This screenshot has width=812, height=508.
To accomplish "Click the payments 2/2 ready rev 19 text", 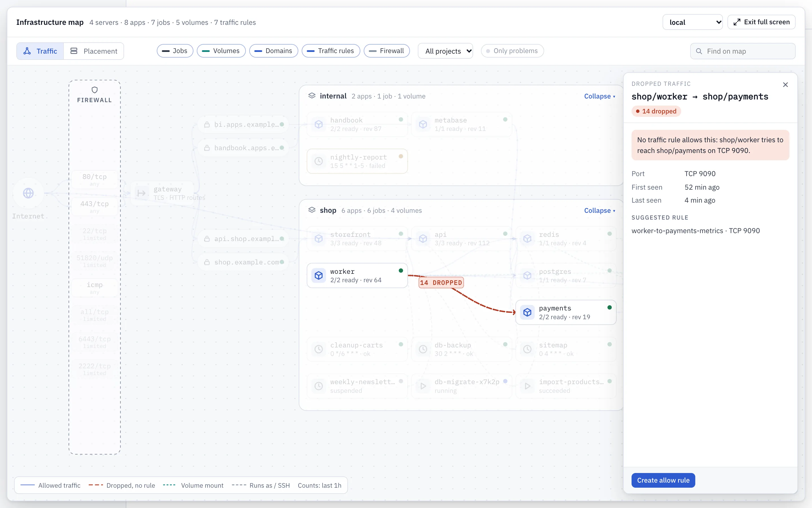I will point(564,317).
